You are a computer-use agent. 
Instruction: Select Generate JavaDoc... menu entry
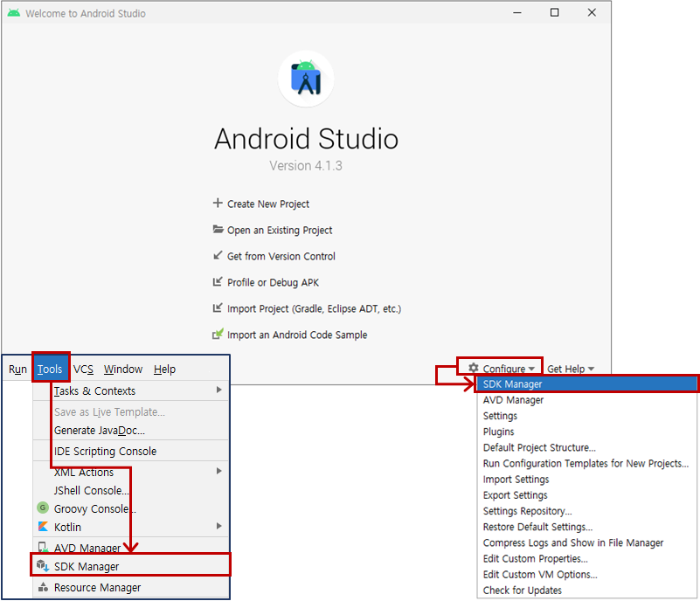click(131, 431)
